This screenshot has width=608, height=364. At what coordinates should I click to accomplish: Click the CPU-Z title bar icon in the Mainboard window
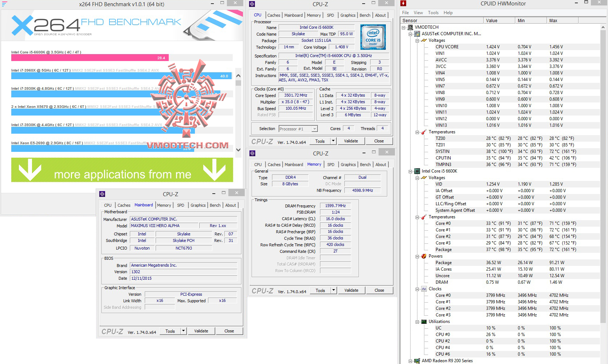click(x=102, y=194)
